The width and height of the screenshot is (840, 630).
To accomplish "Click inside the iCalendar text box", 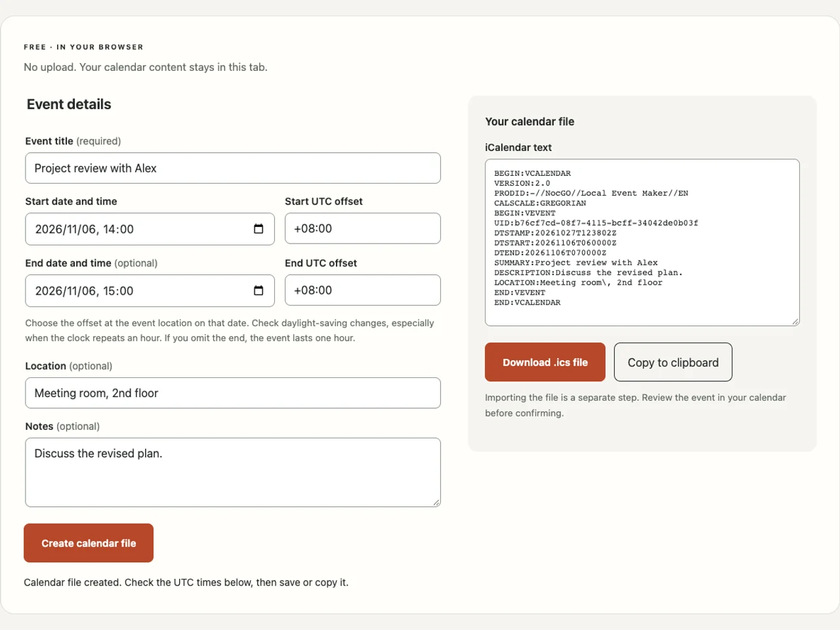I will pyautogui.click(x=642, y=242).
